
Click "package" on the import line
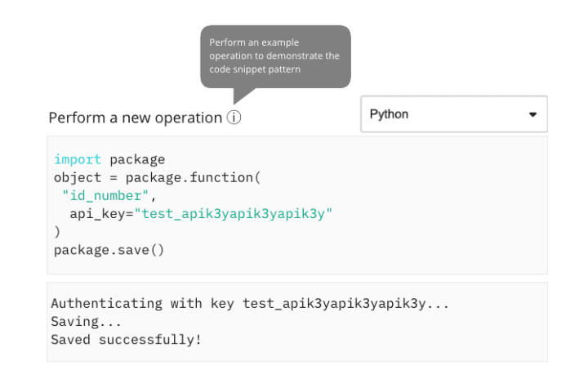coord(137,159)
